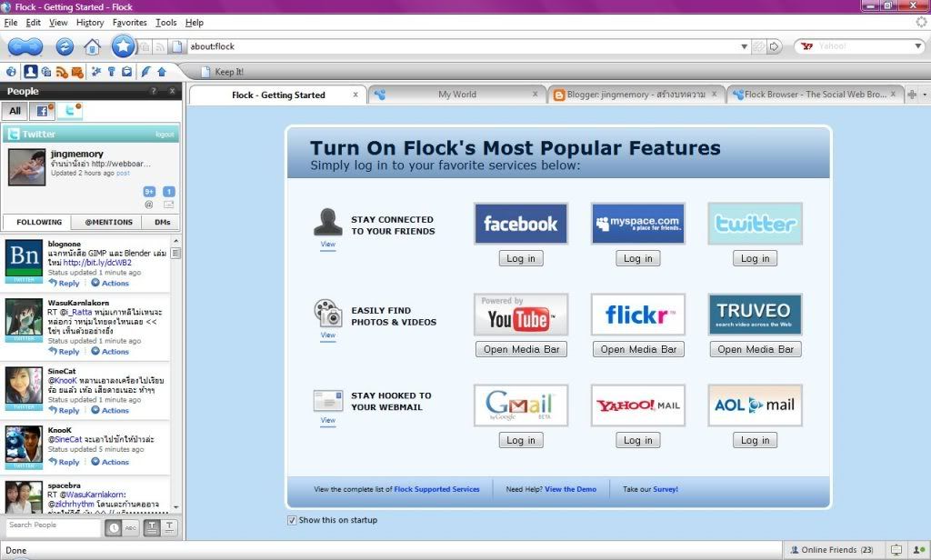The width and height of the screenshot is (931, 560).
Task: Log in under the Gmail logo
Action: (521, 440)
